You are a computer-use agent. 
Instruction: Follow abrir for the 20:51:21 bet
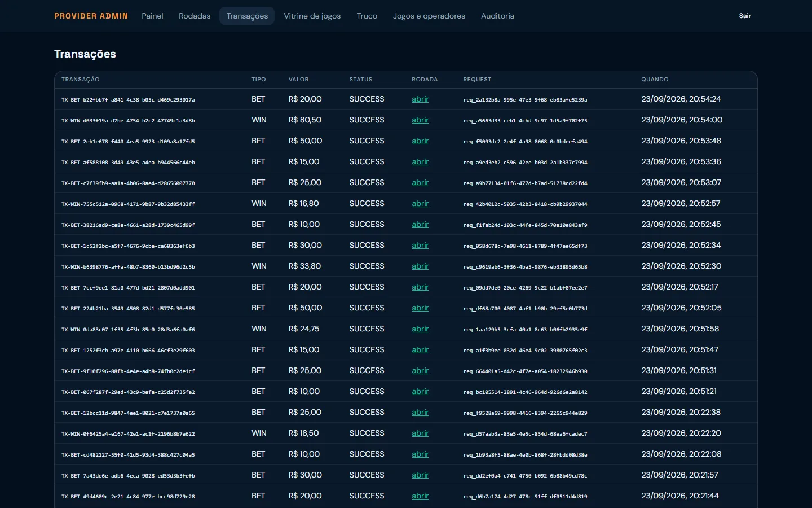pyautogui.click(x=420, y=391)
